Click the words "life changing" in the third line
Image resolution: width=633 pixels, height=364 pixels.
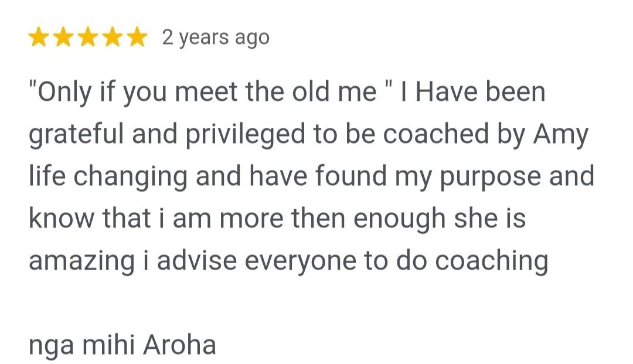[108, 178]
